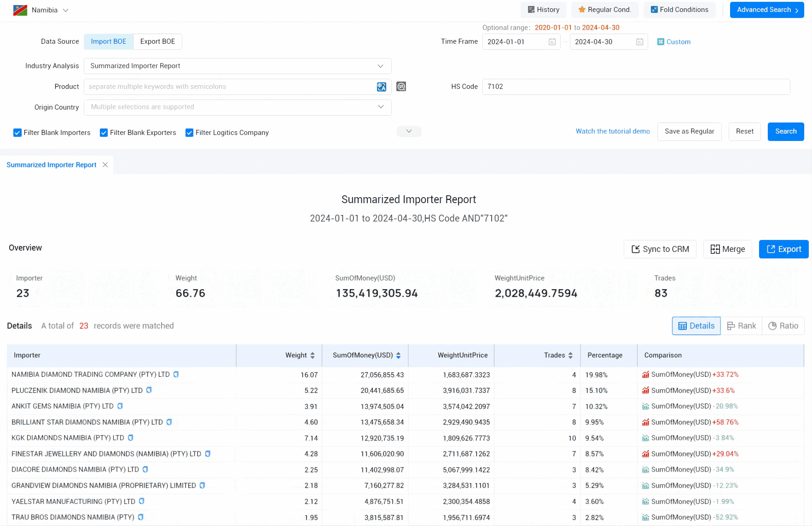Run the Search
Viewport: 812px width, 526px height.
(786, 132)
